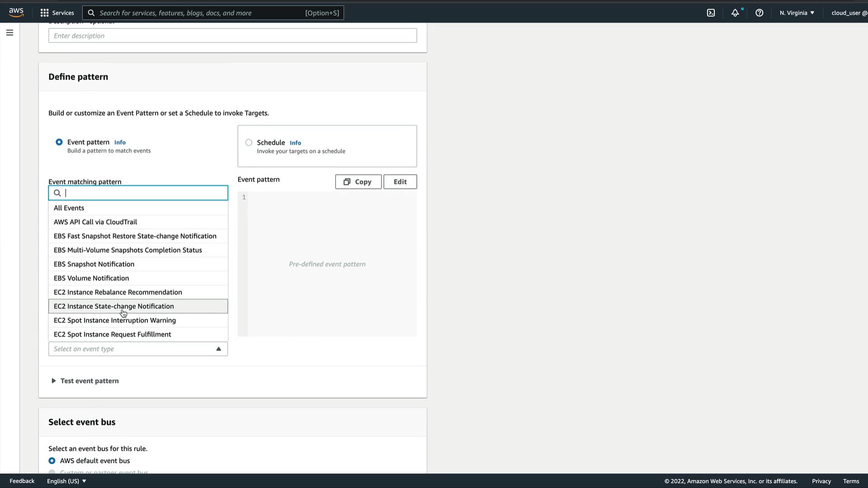Choose AWS API Call via CloudTrail option

(95, 222)
